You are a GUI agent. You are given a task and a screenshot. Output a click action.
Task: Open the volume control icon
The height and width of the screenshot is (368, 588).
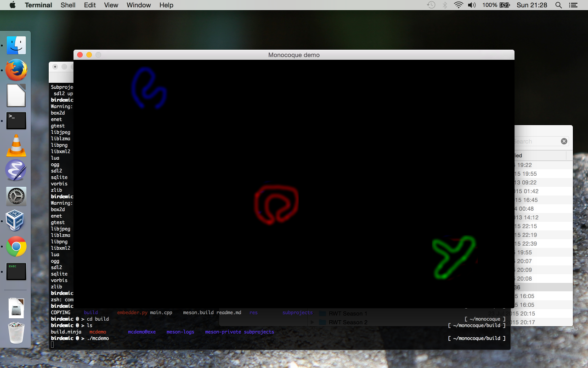pos(472,5)
